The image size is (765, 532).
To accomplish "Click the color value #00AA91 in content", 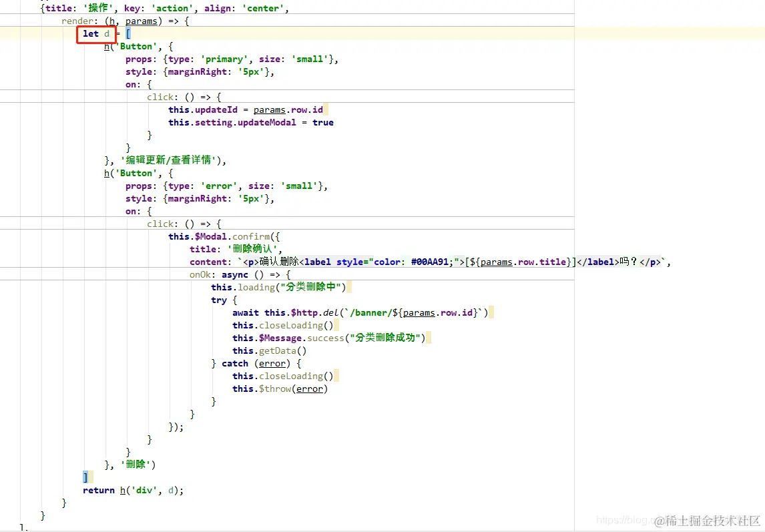I will pos(429,262).
